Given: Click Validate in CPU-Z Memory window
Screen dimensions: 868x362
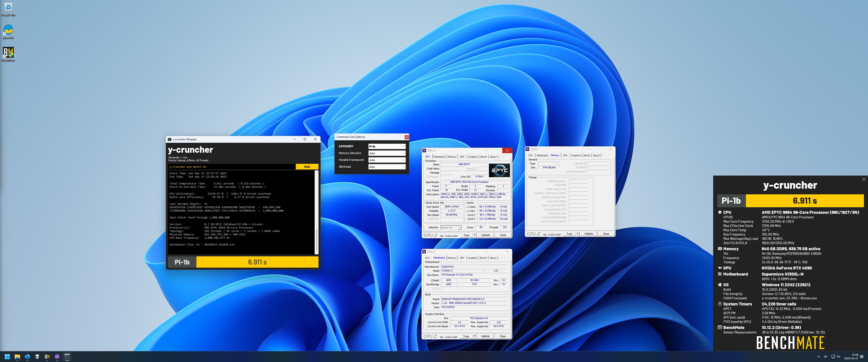Looking at the screenshot, I should point(588,234).
